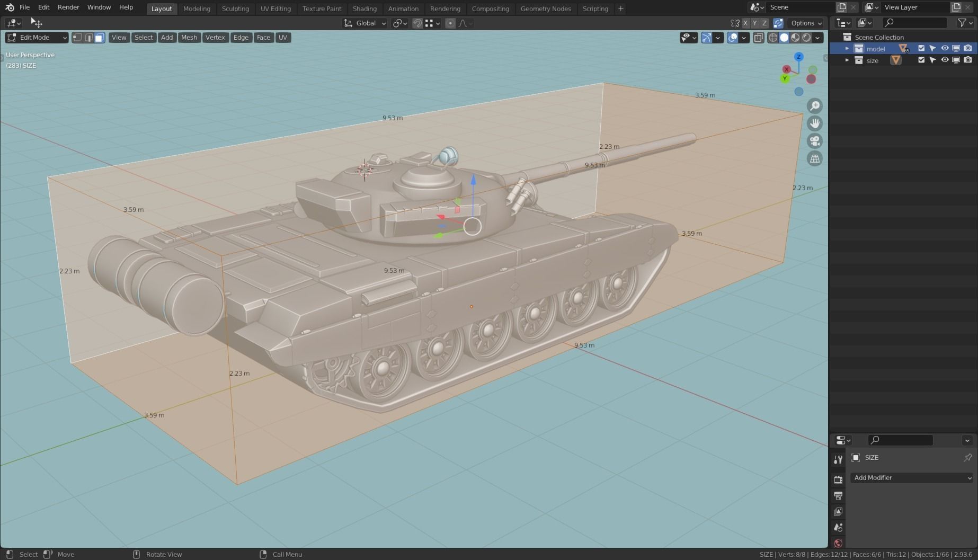Image resolution: width=978 pixels, height=560 pixels.
Task: Open Render properties tab
Action: point(838,479)
